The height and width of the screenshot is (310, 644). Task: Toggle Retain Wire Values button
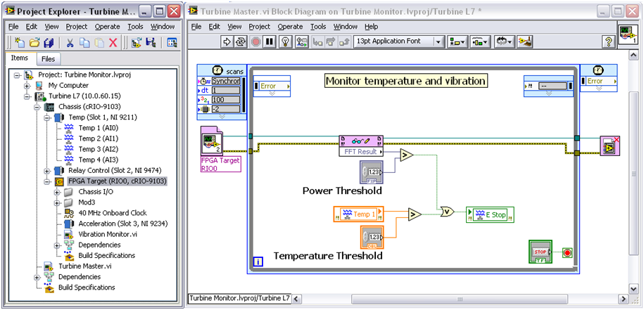click(303, 41)
